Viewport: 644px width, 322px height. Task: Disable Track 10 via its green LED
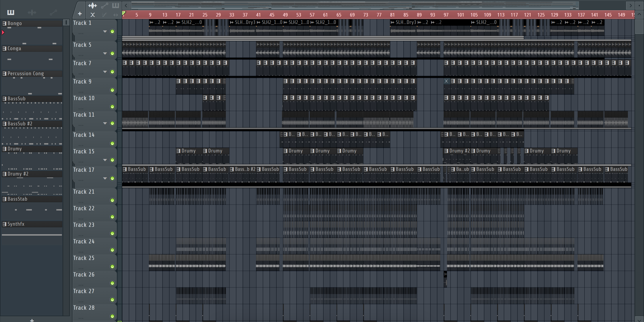[x=112, y=107]
